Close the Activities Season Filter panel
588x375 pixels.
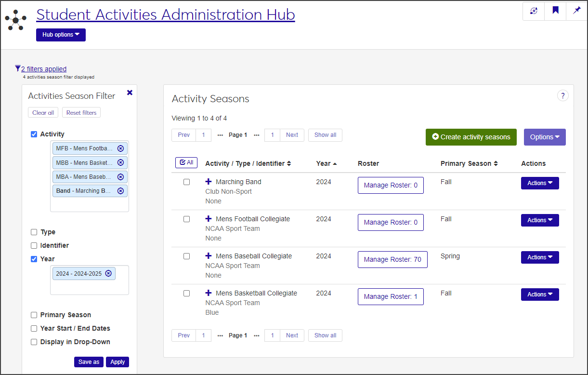(130, 93)
